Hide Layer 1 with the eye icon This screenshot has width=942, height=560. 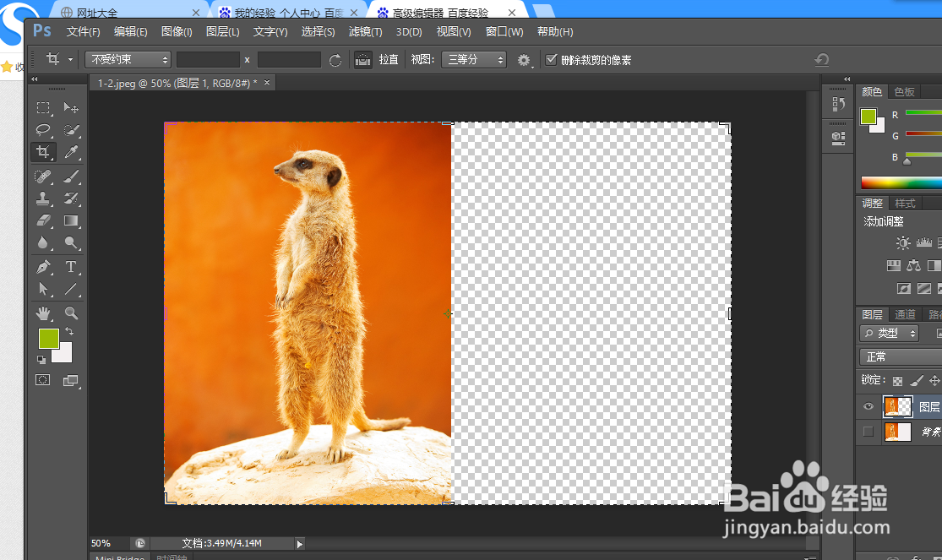click(x=868, y=407)
